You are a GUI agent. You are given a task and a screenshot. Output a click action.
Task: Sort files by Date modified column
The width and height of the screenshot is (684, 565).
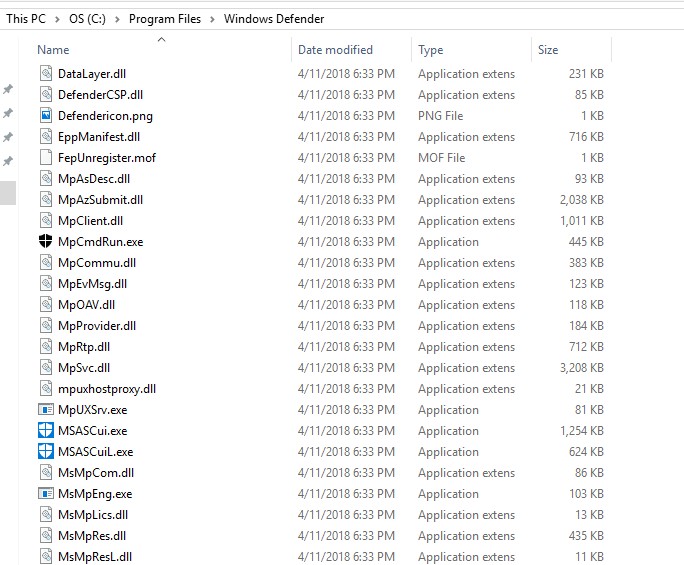(335, 50)
